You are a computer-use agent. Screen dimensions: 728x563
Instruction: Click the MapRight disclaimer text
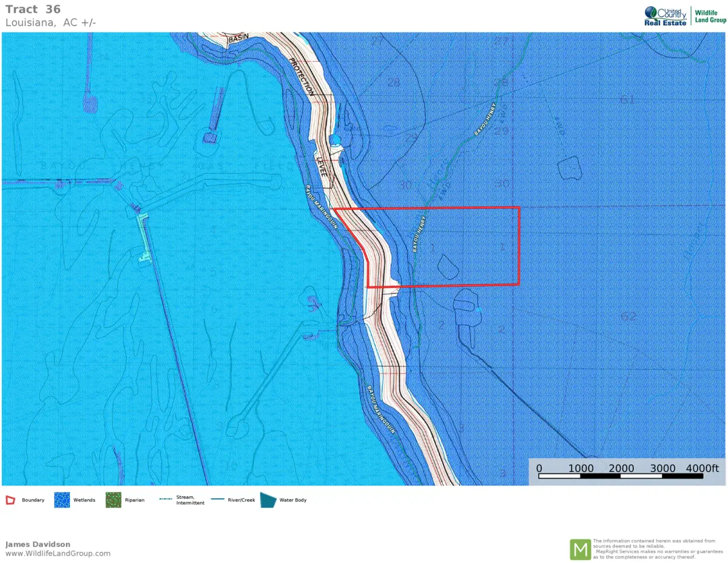654,549
